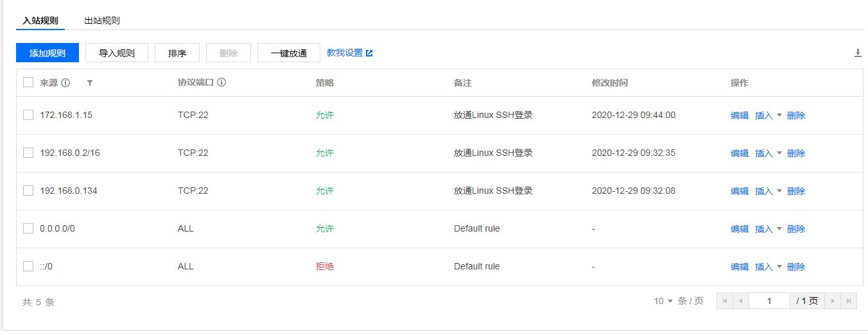This screenshot has height=331, width=868.
Task: Click the 共 5 条 total count
Action: 39,302
